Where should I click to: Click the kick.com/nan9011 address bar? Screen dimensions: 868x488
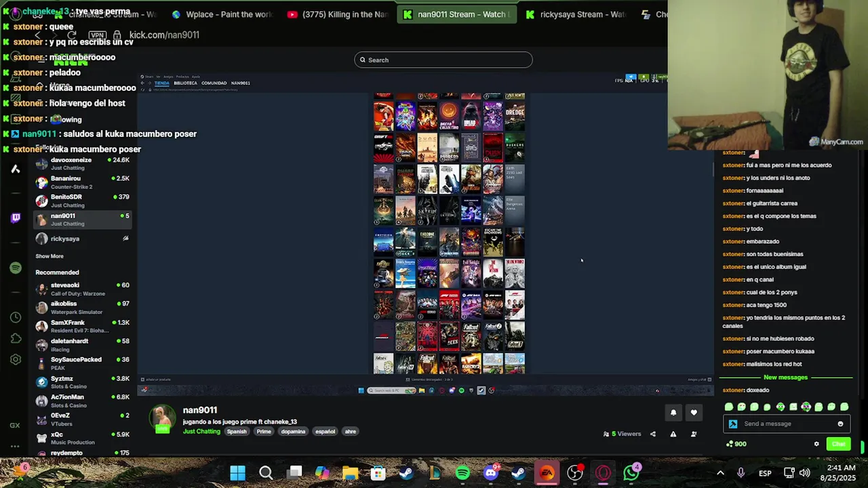pos(164,35)
